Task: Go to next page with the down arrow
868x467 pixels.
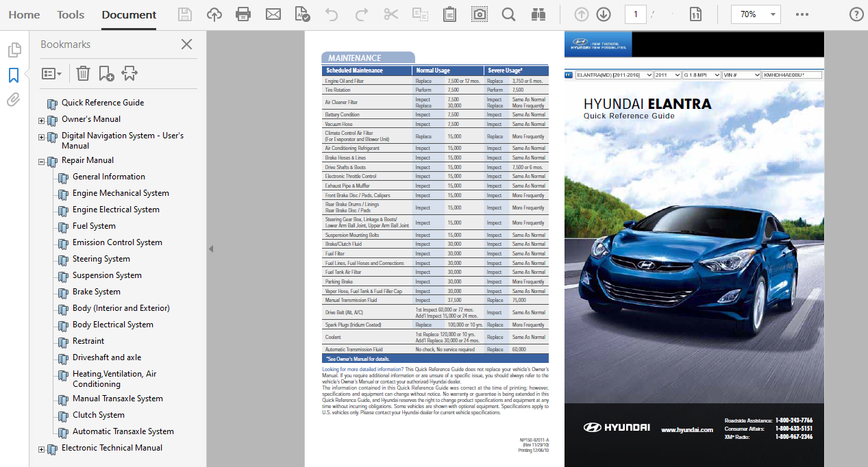Action: [603, 14]
